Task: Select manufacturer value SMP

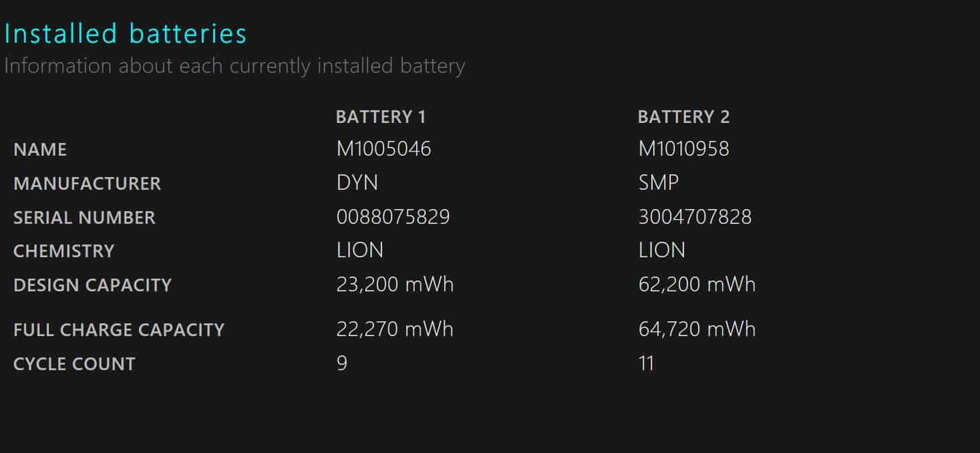Action: [x=659, y=182]
